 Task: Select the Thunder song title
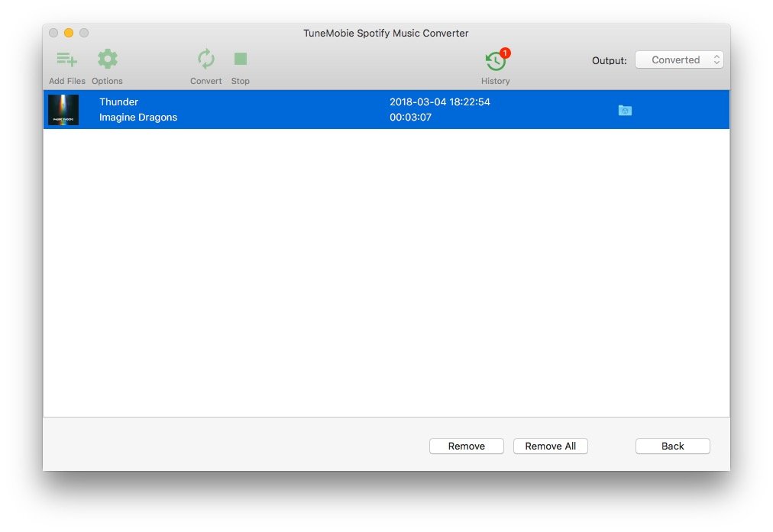pyautogui.click(x=119, y=102)
